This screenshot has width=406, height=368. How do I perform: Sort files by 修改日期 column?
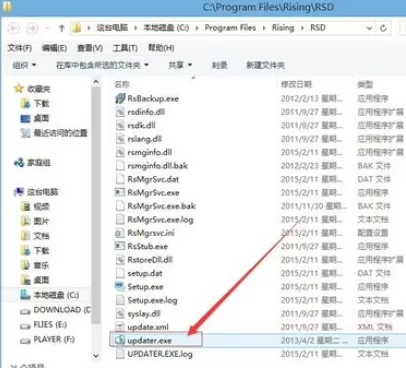pyautogui.click(x=296, y=84)
